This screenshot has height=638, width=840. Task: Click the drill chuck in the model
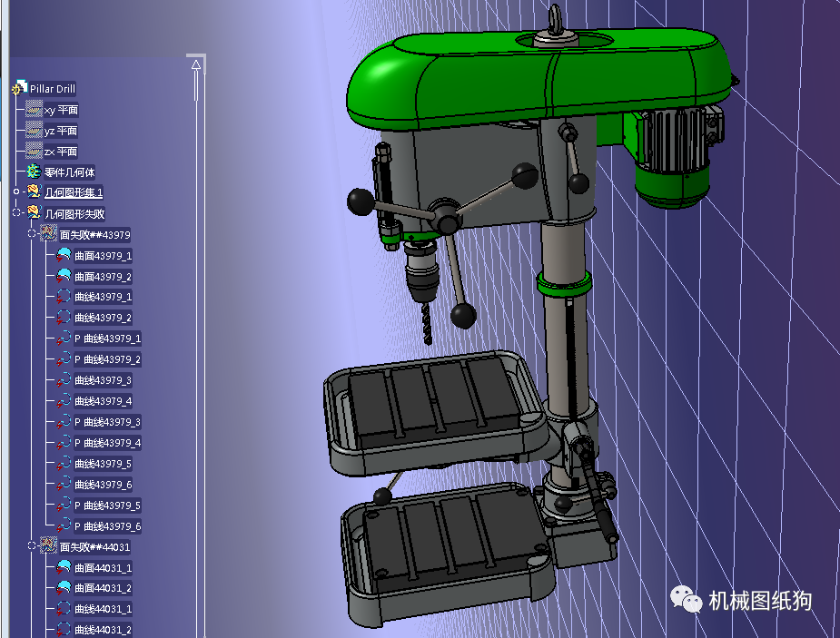click(x=421, y=272)
